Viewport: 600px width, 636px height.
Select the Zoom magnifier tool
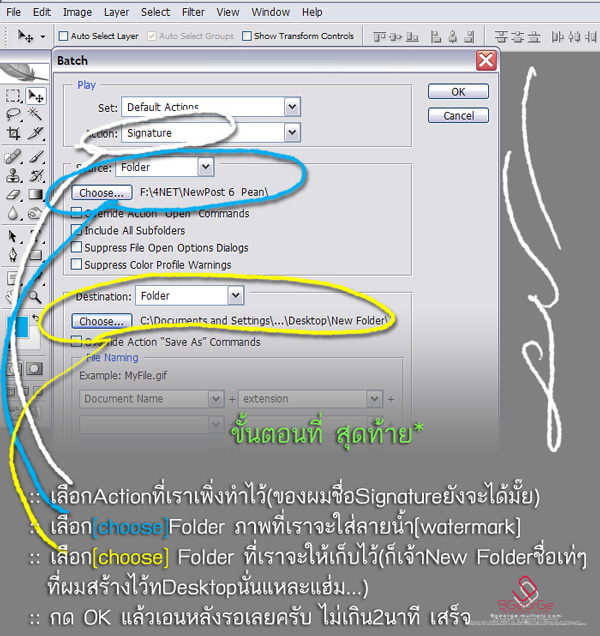pos(36,297)
